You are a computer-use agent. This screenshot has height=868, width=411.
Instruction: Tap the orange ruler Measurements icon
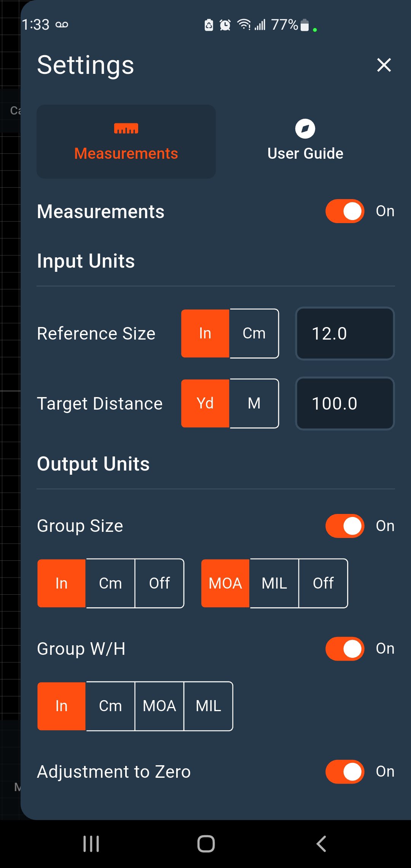pyautogui.click(x=126, y=129)
